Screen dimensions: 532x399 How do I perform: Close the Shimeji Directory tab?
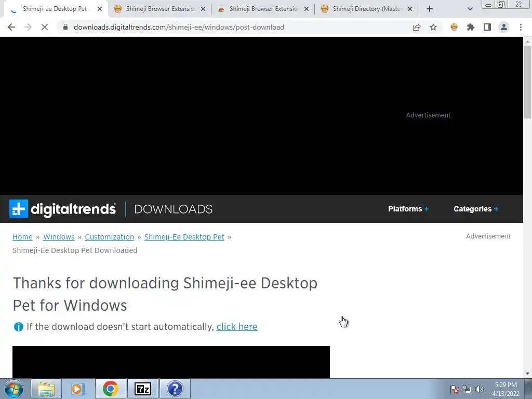coord(410,9)
